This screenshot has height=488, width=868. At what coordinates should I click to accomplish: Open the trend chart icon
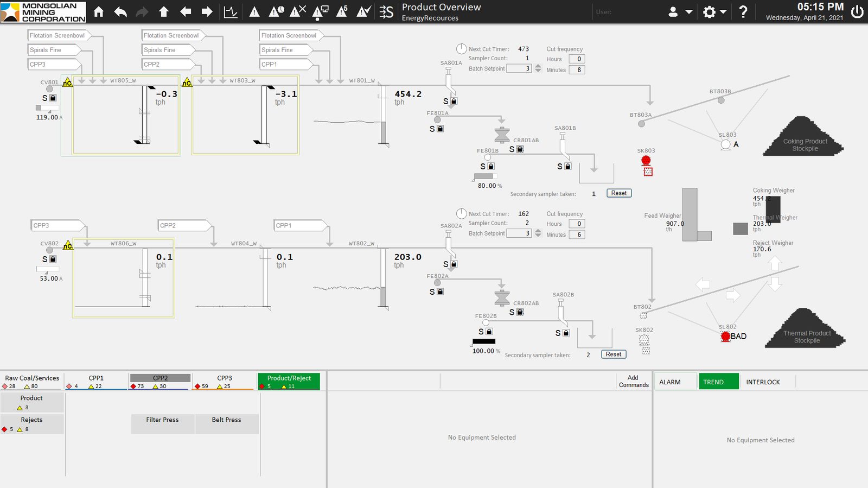point(231,11)
